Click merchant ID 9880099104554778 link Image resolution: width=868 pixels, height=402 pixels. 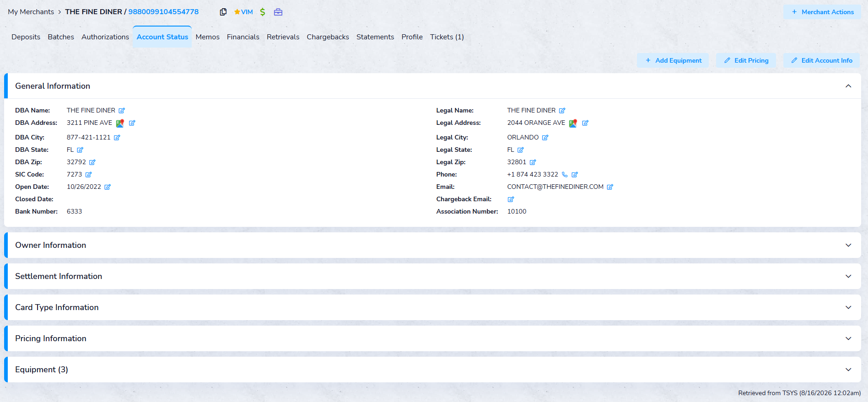163,12
